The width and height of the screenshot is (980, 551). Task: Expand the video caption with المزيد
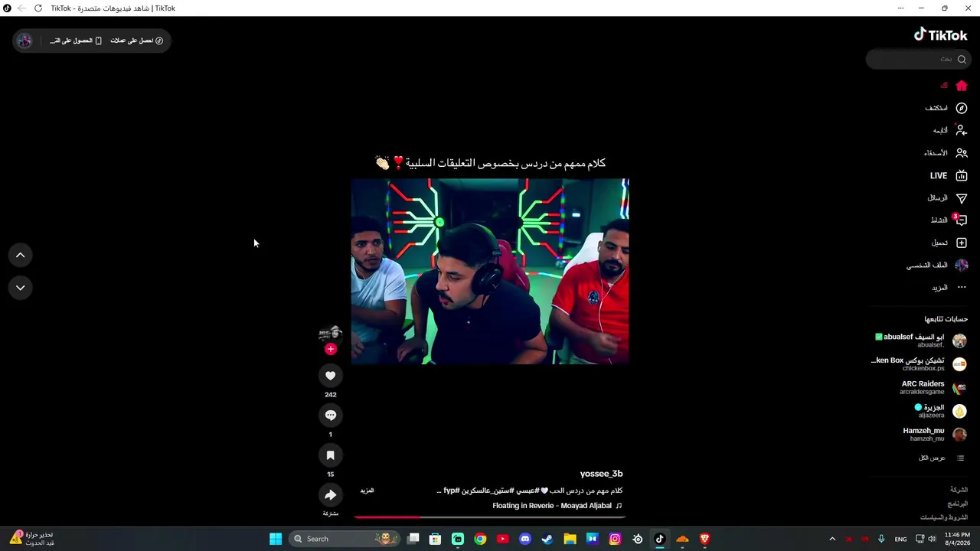[x=367, y=491]
